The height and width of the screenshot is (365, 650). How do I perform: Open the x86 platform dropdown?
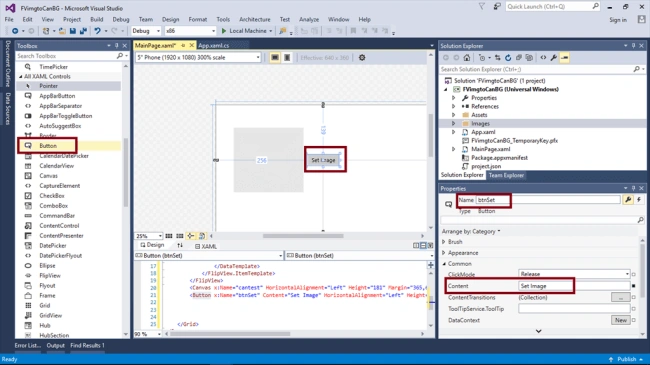(x=190, y=31)
